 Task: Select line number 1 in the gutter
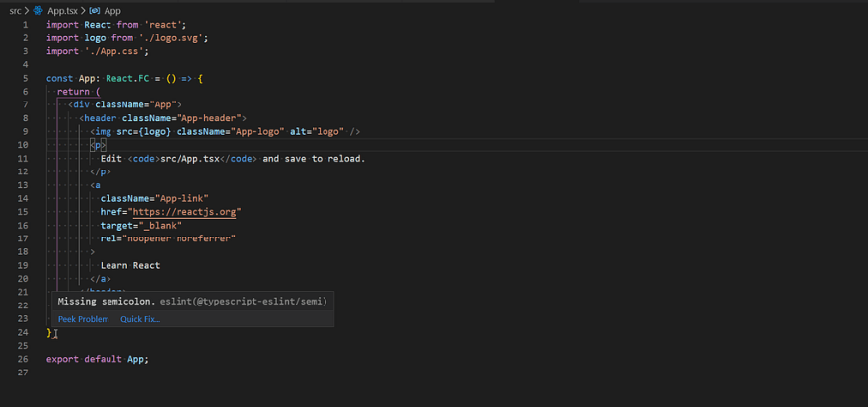(x=25, y=25)
